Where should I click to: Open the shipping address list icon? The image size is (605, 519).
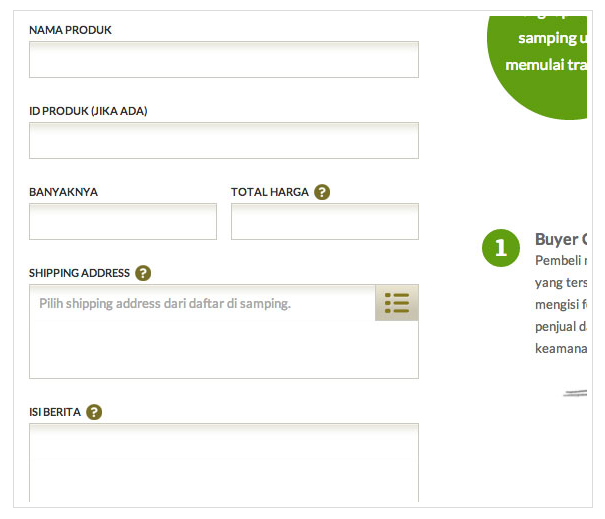click(397, 303)
